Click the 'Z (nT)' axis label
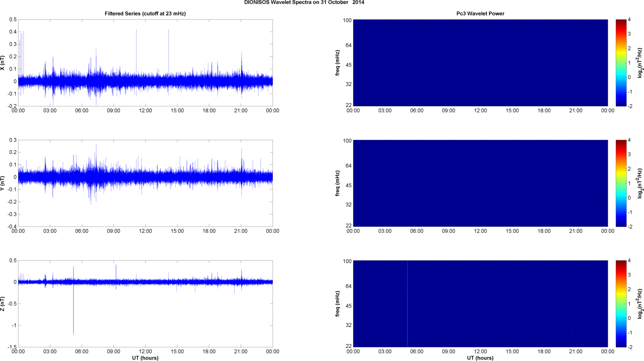 (3, 304)
